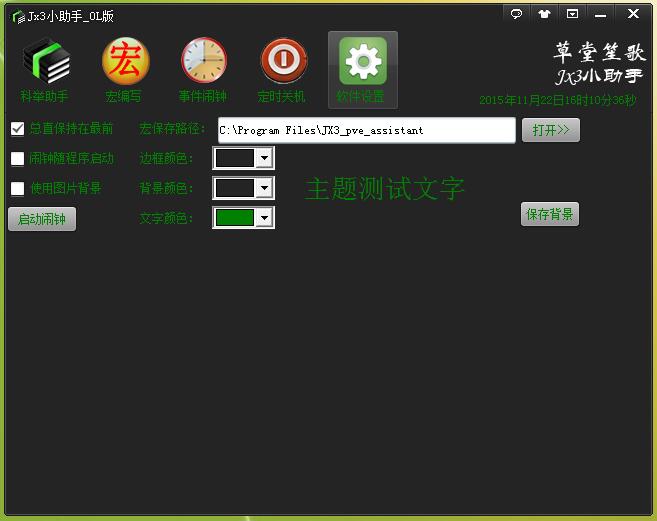Minimize the Jx3小助手 window
The width and height of the screenshot is (657, 521).
tap(601, 14)
